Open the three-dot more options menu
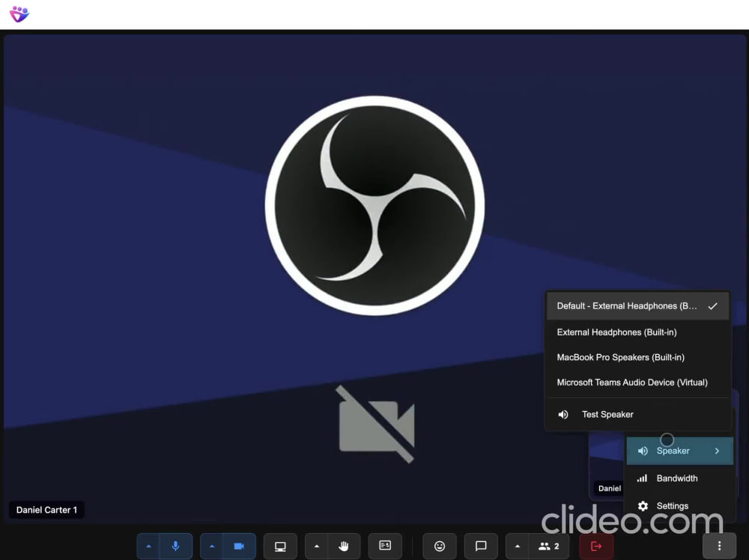749x560 pixels. 719,547
